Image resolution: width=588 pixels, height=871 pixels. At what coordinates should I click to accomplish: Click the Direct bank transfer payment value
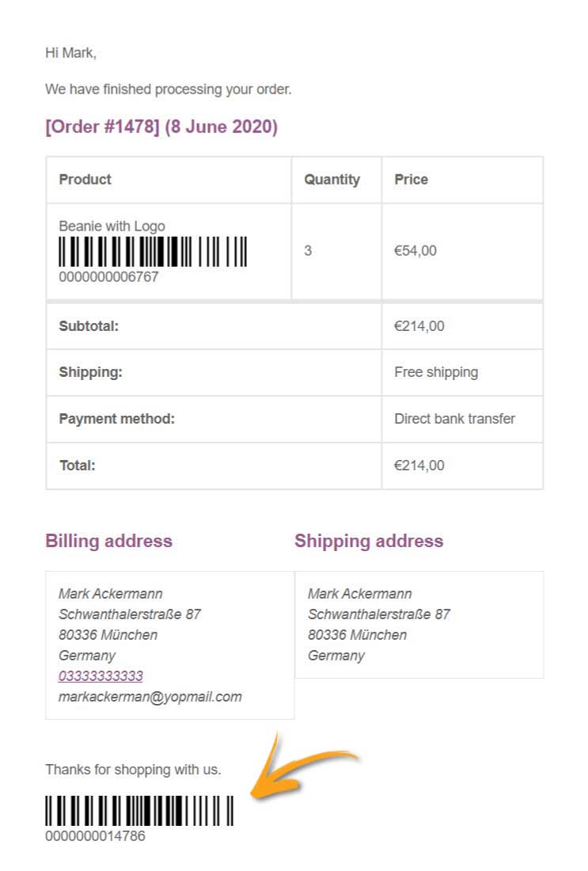[x=455, y=419]
